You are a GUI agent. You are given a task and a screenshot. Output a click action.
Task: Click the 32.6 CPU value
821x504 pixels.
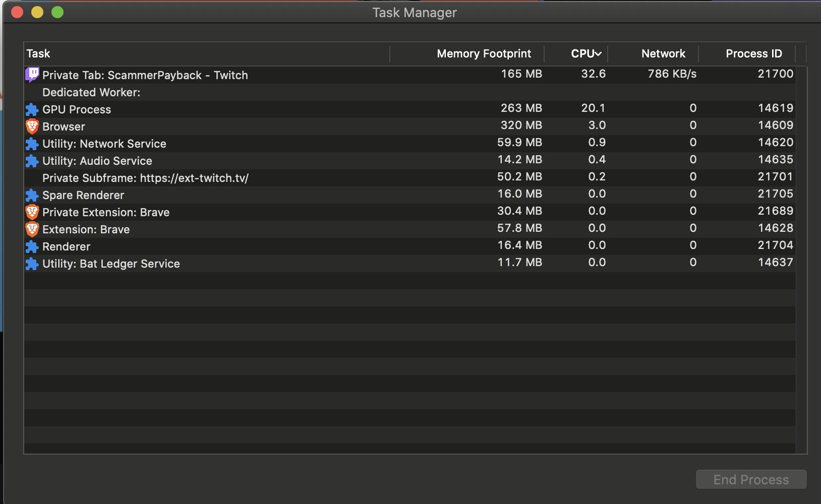[x=593, y=74]
